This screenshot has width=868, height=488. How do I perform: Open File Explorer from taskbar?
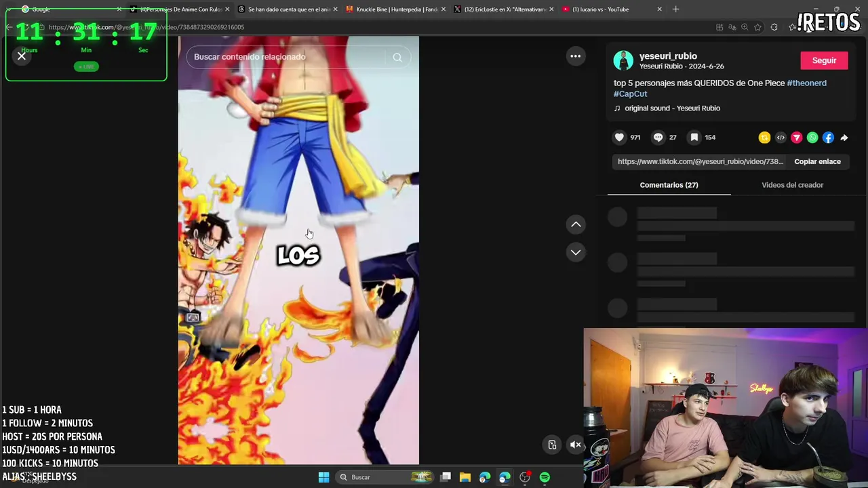click(x=465, y=477)
